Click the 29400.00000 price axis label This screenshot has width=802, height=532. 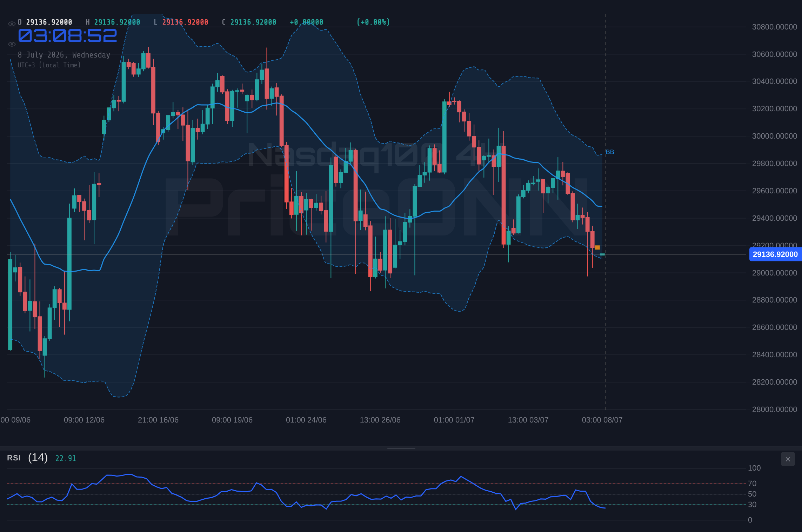[774, 218]
